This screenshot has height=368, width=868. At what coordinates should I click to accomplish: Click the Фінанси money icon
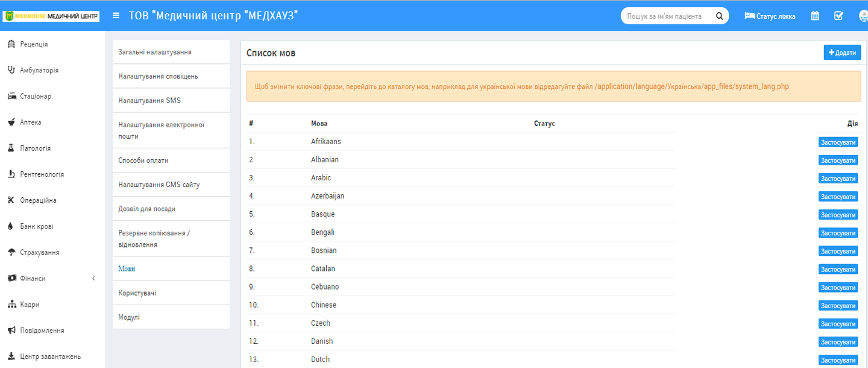(11, 278)
